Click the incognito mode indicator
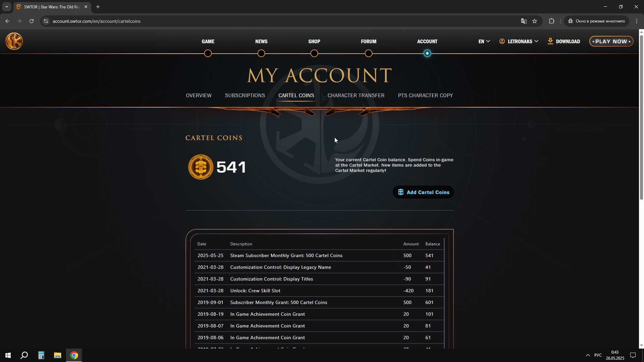 [x=597, y=21]
